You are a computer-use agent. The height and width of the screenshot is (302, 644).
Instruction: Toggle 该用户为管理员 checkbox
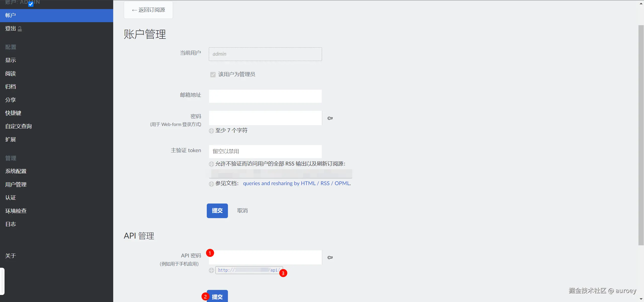coord(213,75)
